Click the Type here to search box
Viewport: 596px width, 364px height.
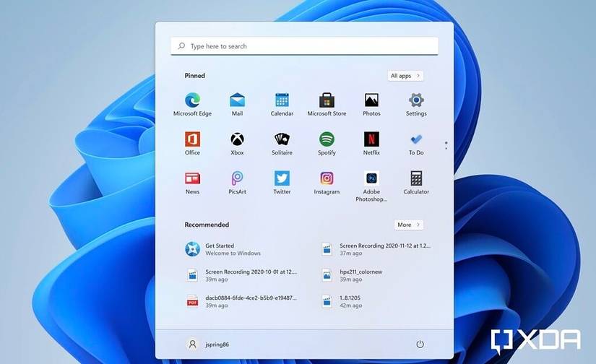pos(304,46)
